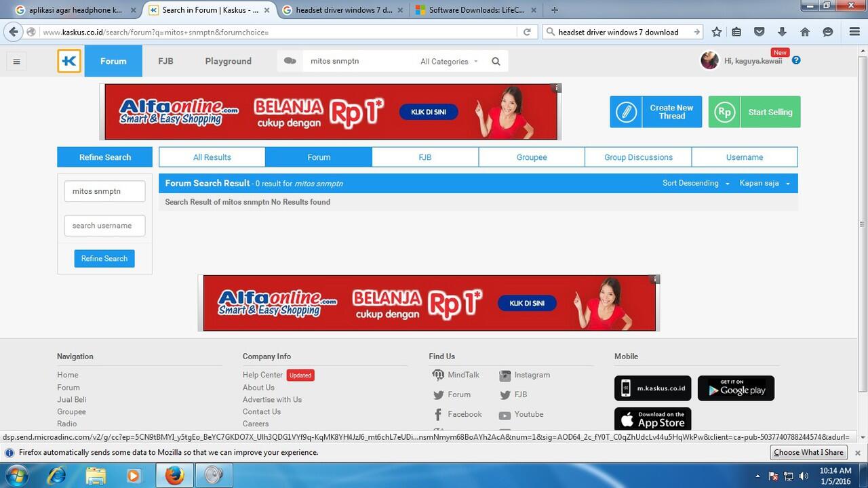Open the Firefox hamburger menu
Viewport: 868px width, 488px height.
(854, 32)
